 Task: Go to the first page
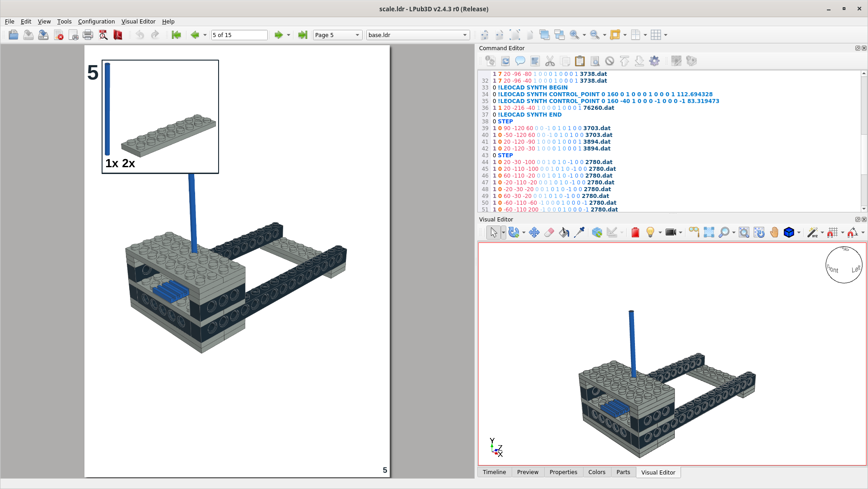176,35
